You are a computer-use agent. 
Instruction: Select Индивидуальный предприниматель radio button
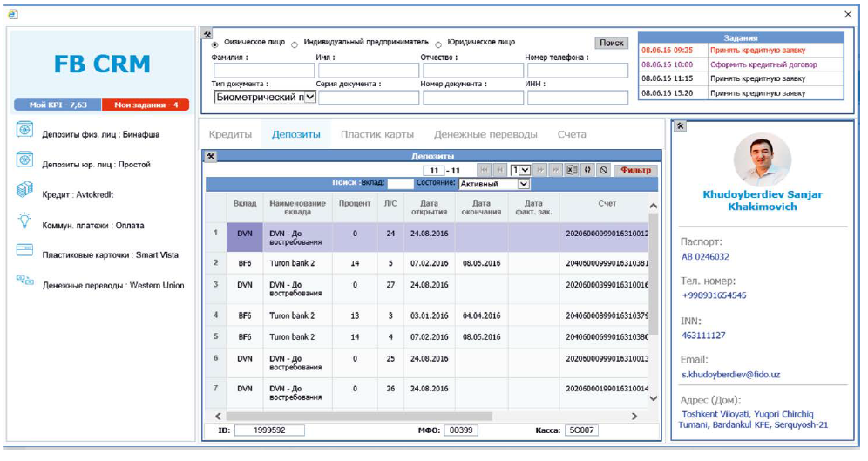coord(295,44)
